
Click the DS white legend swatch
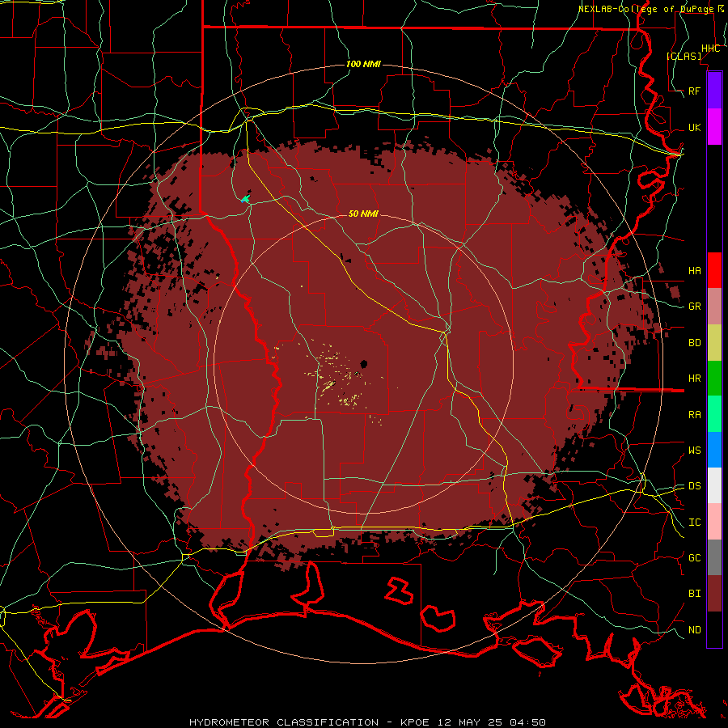[714, 485]
